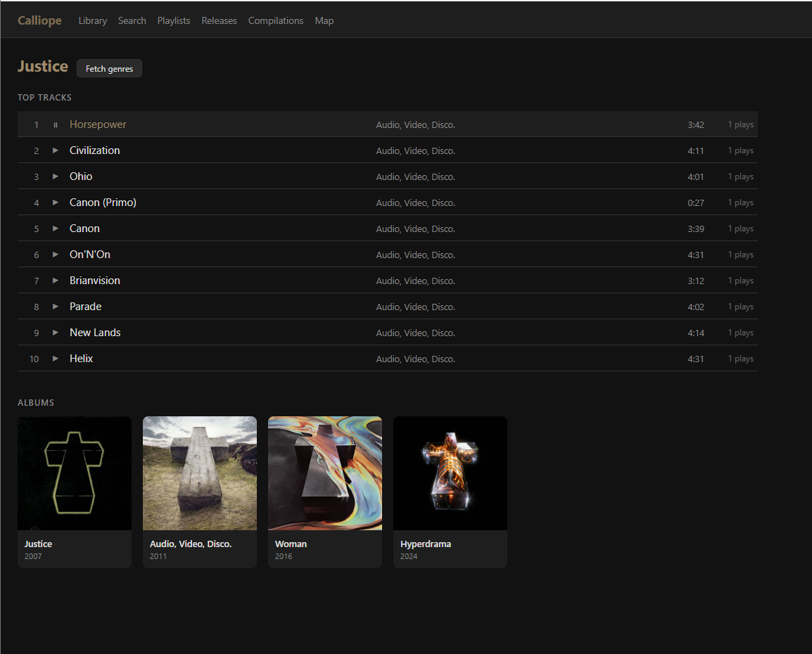
Task: Click the Justice album title under its cover
Action: tap(38, 544)
